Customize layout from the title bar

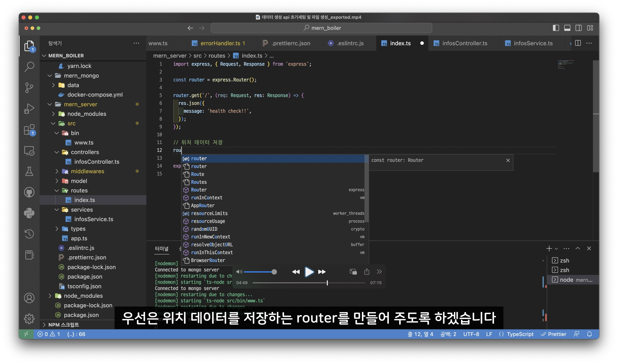pyautogui.click(x=590, y=28)
